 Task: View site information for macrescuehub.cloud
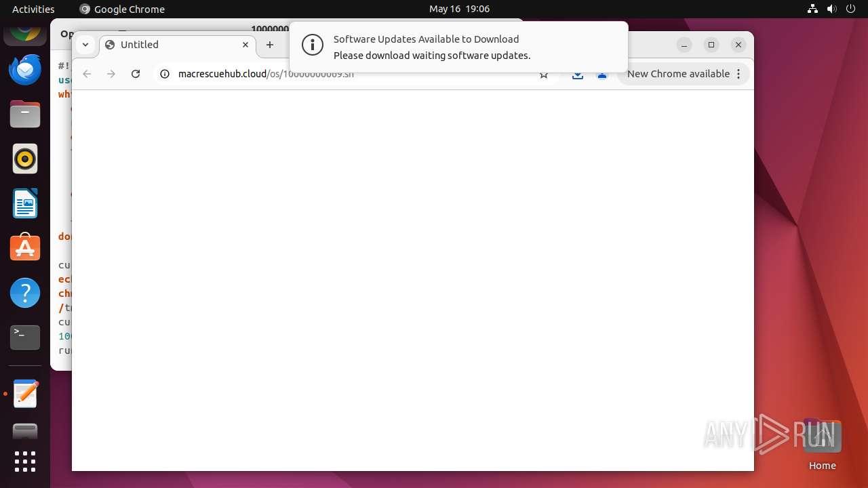point(165,74)
